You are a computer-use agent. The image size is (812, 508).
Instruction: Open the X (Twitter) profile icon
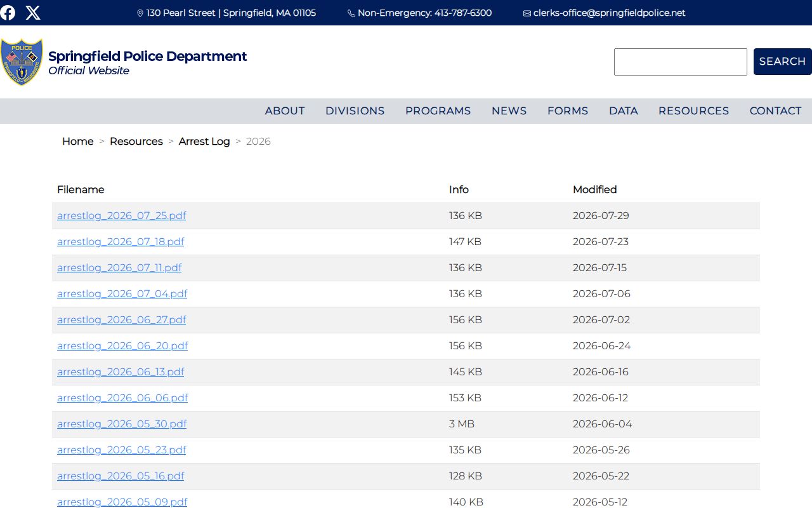33,13
